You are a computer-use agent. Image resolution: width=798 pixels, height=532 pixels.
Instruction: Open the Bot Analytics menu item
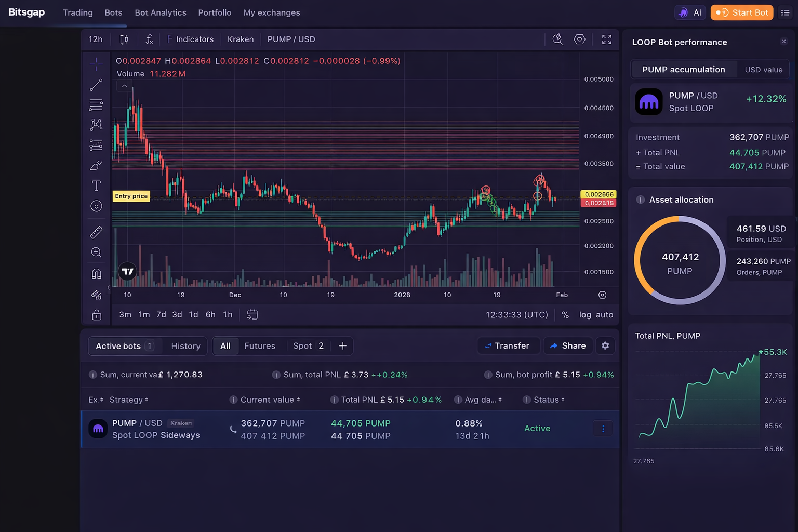(x=160, y=12)
